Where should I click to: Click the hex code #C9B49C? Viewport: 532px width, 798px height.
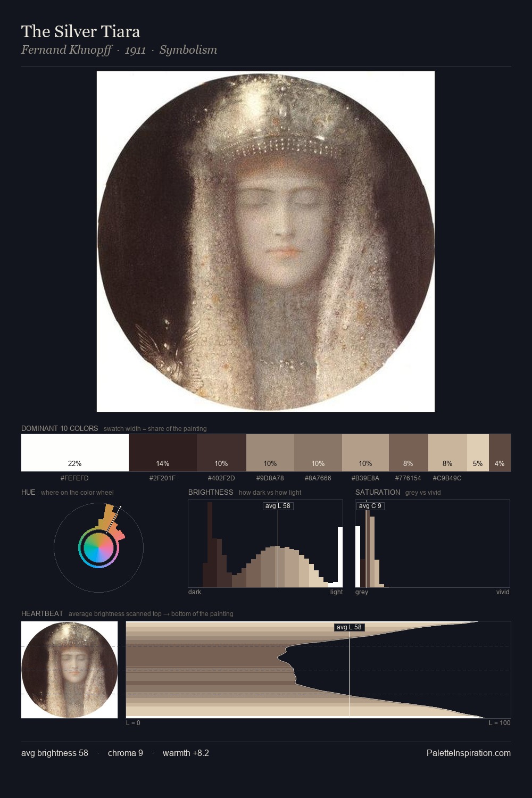pos(447,478)
